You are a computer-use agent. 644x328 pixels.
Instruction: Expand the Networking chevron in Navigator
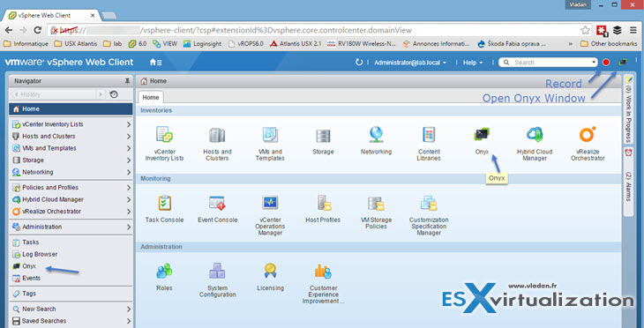[129, 172]
